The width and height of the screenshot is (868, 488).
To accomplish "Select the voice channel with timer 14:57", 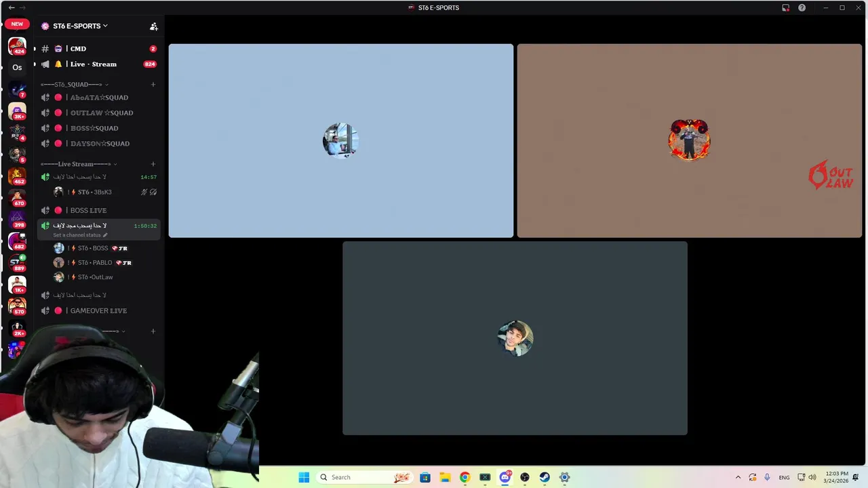I will pyautogui.click(x=99, y=177).
